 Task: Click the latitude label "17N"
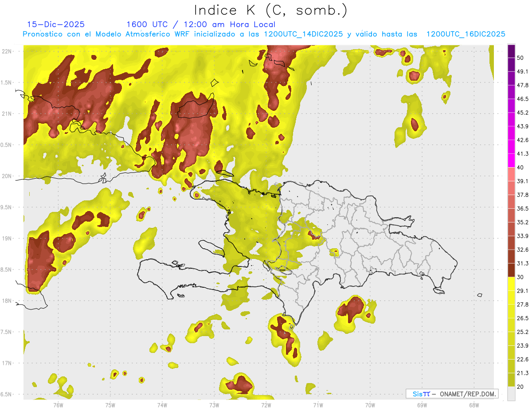pyautogui.click(x=7, y=363)
